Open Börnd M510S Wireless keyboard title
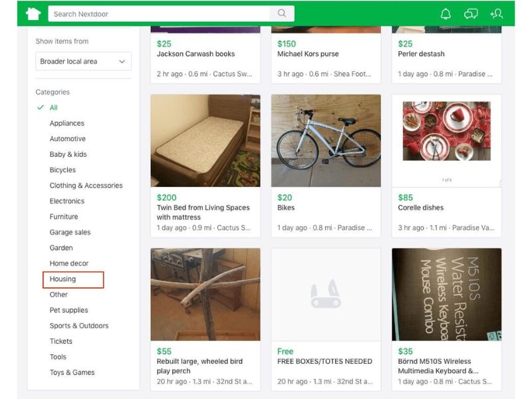 click(x=438, y=366)
